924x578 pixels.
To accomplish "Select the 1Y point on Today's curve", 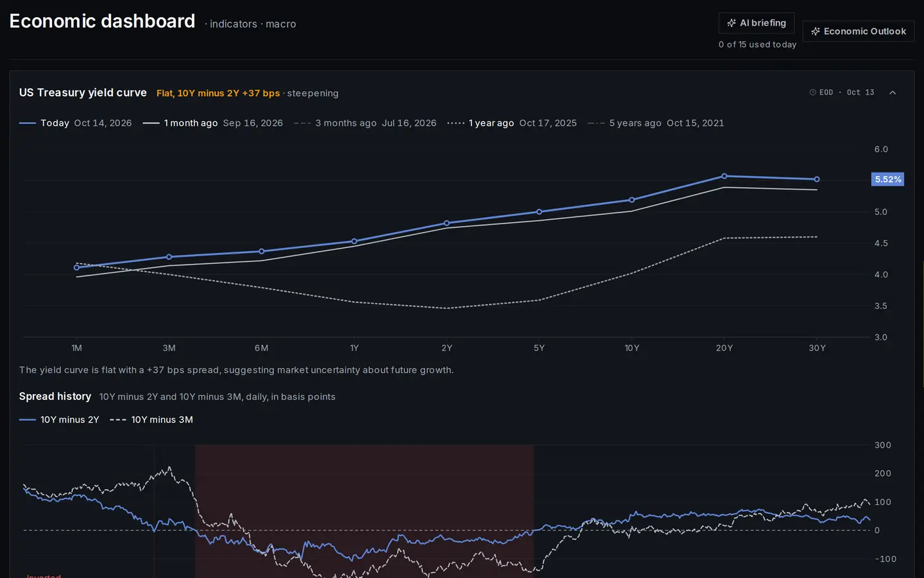I will [354, 241].
